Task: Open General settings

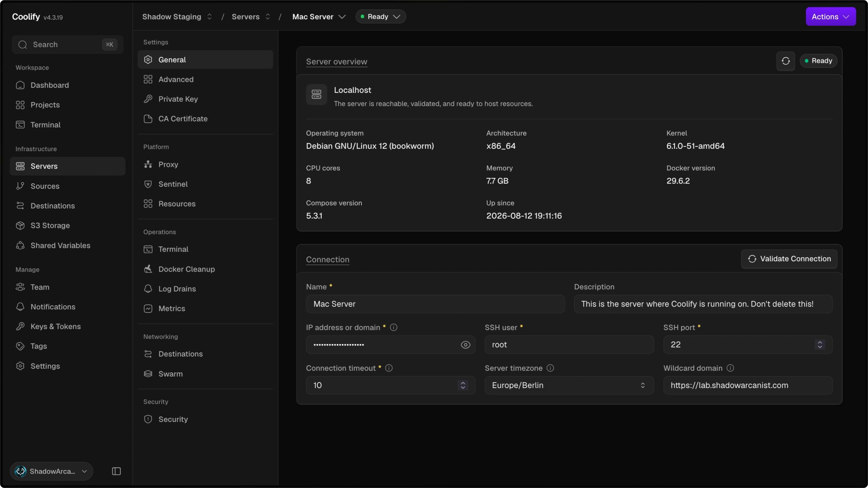Action: [205, 60]
